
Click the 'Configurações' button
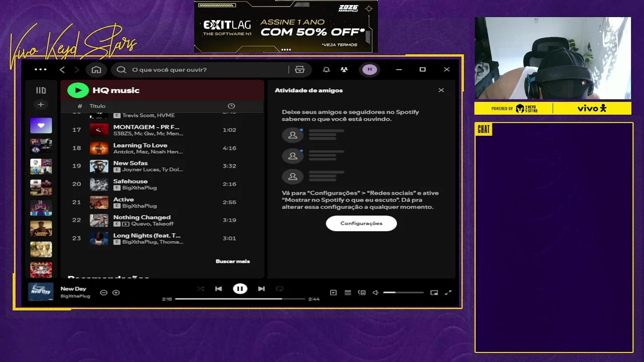[361, 223]
